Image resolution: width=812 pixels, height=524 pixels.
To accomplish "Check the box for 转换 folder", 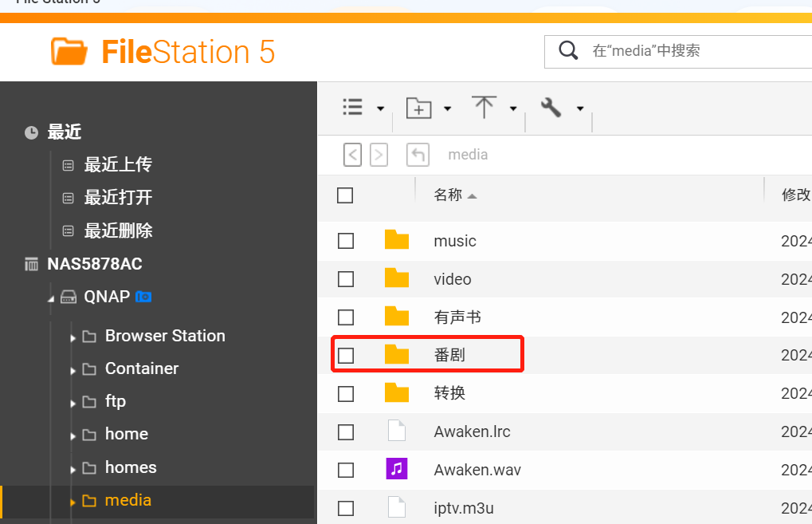I will 346,394.
